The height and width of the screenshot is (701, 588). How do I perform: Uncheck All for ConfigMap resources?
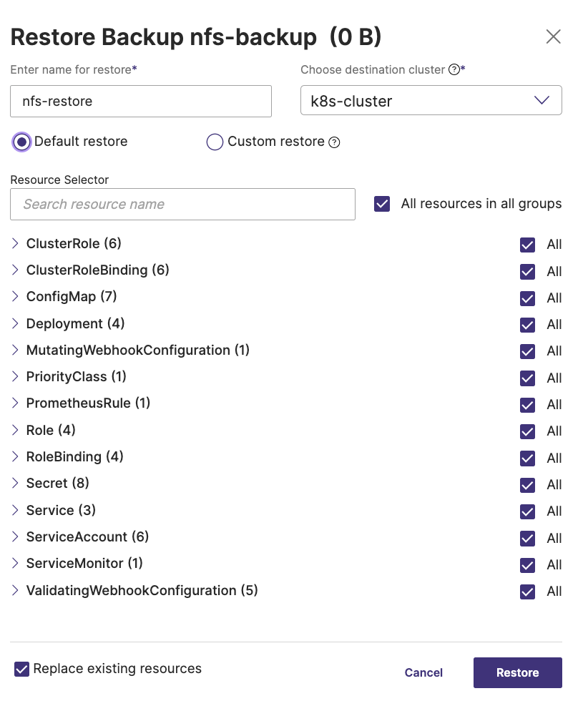point(528,298)
